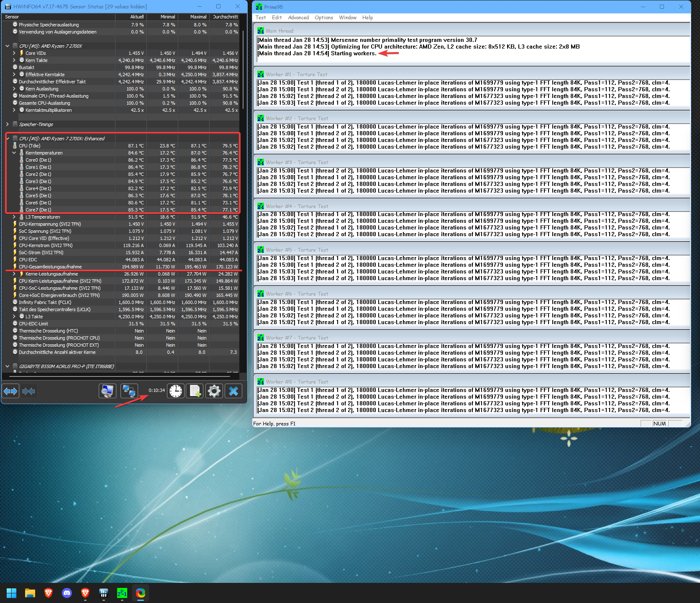Open the Advanced menu in Prime95
This screenshot has height=603, width=700.
298,18
